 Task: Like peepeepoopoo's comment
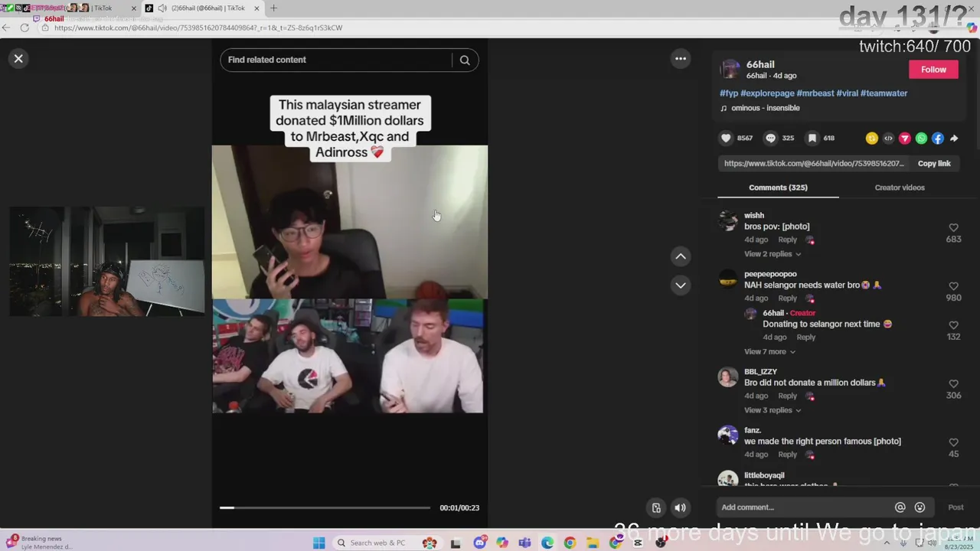point(953,286)
